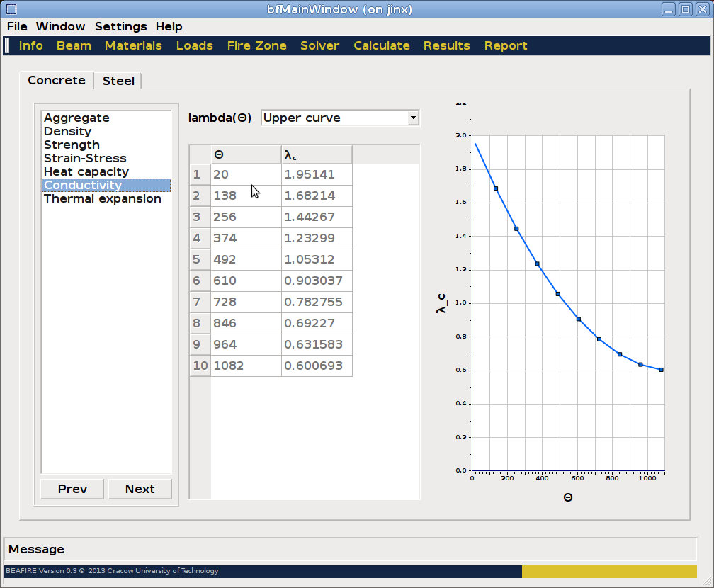714x588 pixels.
Task: Select Heat capacity in the property list
Action: pos(86,172)
